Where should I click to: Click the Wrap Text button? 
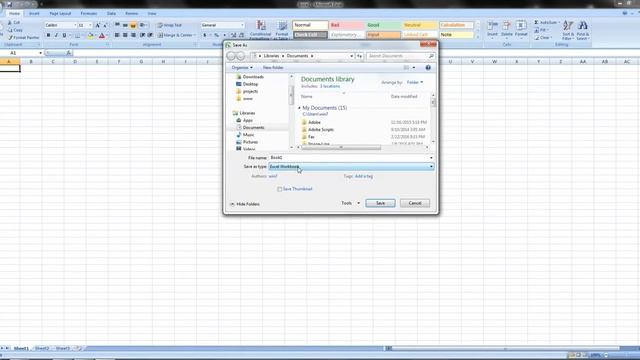[170, 25]
